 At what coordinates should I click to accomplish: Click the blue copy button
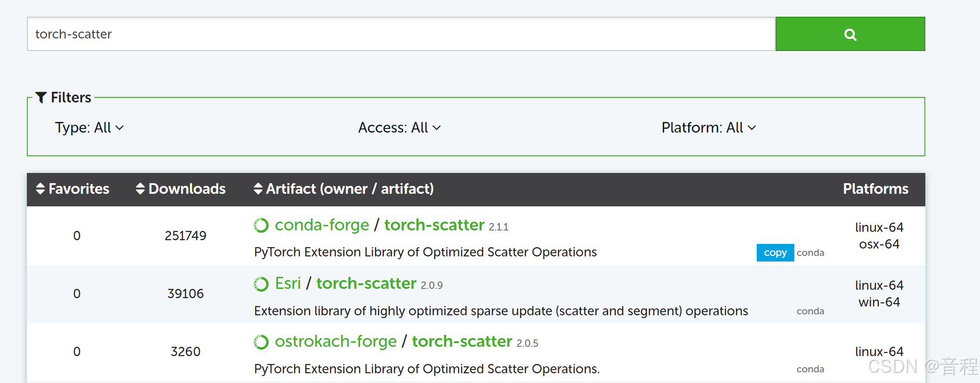(775, 253)
